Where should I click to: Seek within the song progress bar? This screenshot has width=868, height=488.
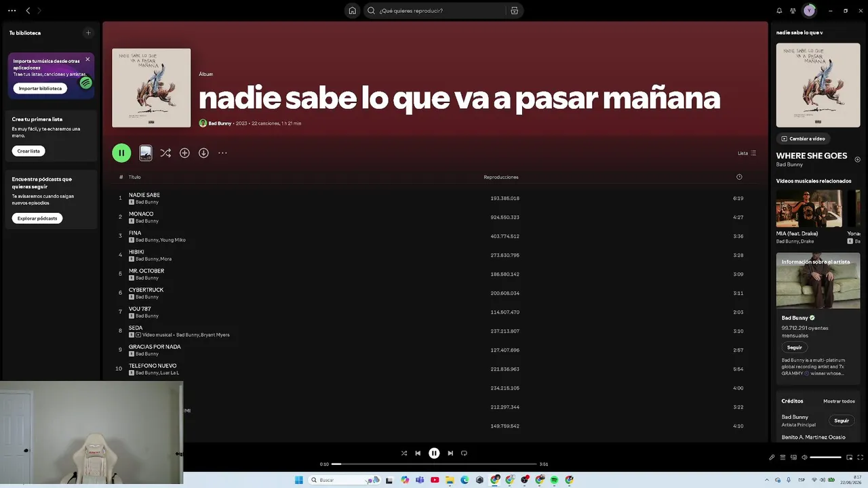[434, 464]
